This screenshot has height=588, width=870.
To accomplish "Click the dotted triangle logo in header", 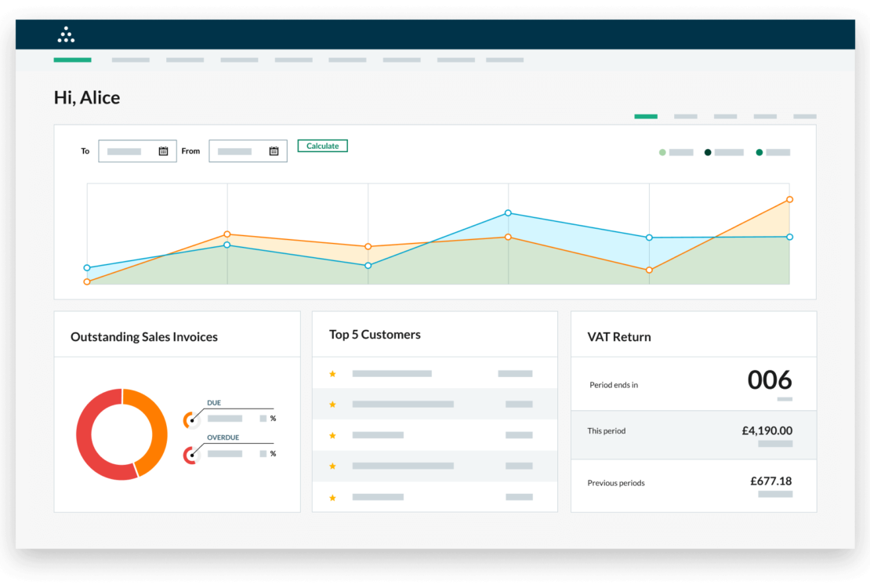I will pyautogui.click(x=66, y=34).
